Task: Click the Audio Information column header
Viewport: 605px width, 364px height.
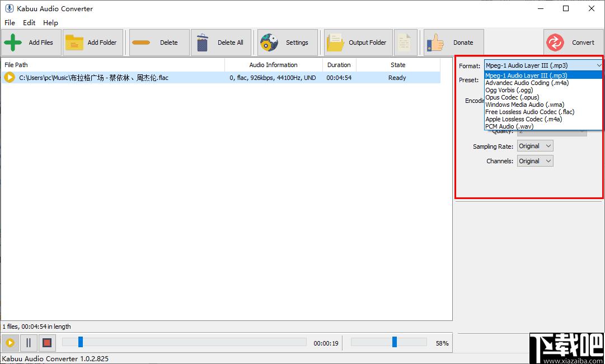Action: point(273,65)
